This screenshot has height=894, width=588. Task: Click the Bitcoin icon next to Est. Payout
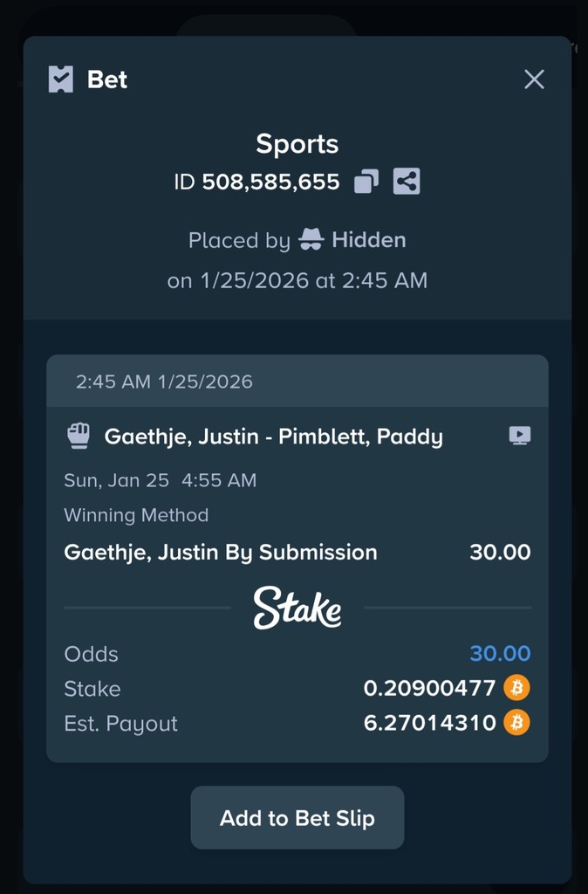516,723
